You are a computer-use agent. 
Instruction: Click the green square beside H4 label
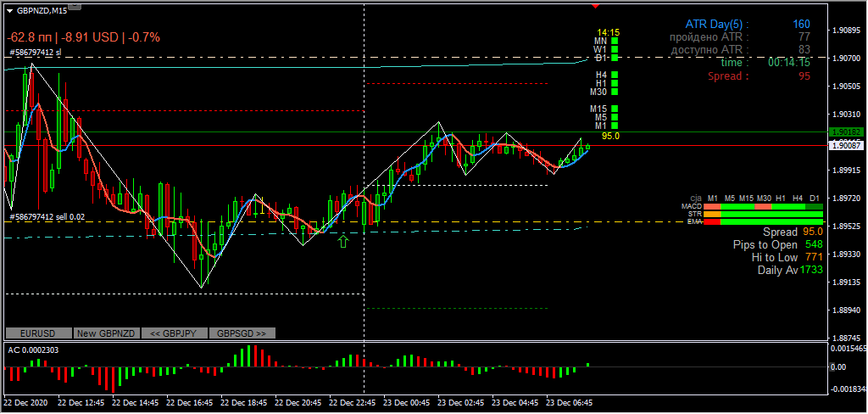coord(615,75)
